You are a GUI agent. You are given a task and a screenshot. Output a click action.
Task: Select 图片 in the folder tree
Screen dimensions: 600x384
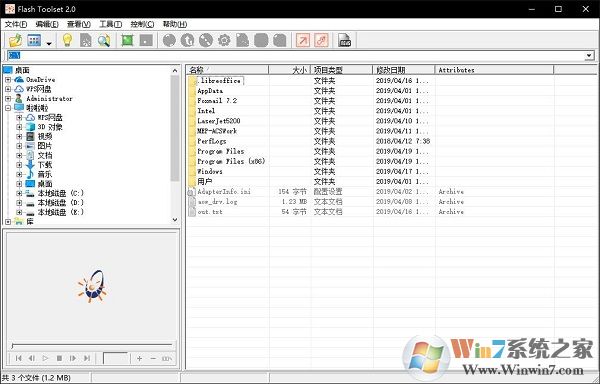pos(44,146)
